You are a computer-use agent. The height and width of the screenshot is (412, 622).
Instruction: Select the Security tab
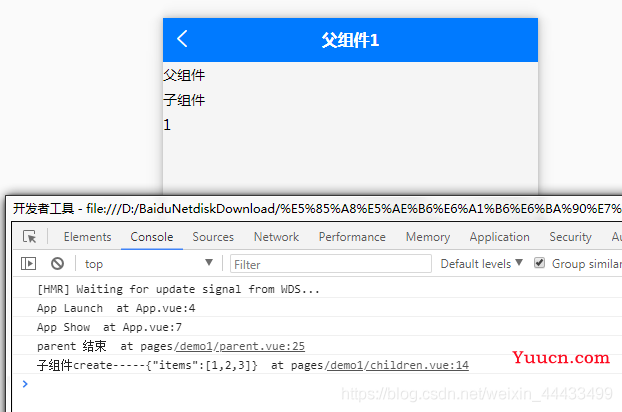[x=570, y=237]
